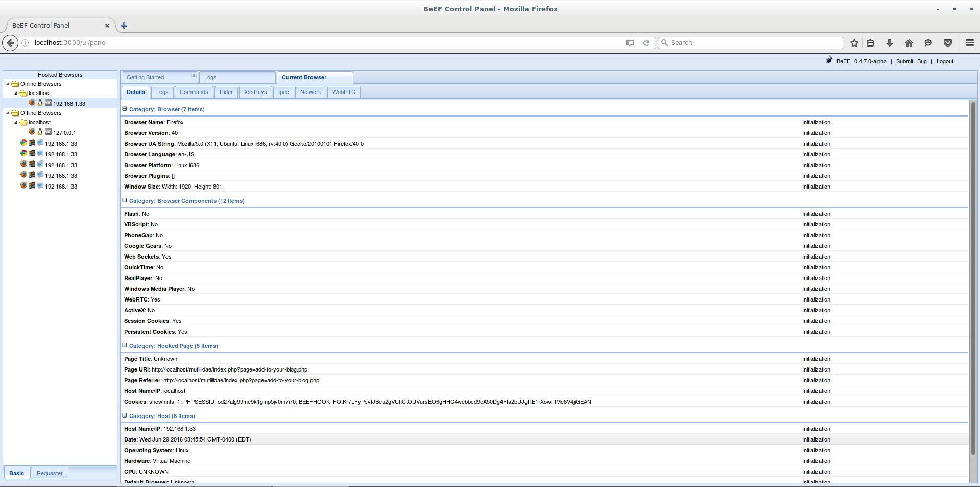Toggle the reader view icon in address bar
This screenshot has width=980, height=487.
click(630, 43)
